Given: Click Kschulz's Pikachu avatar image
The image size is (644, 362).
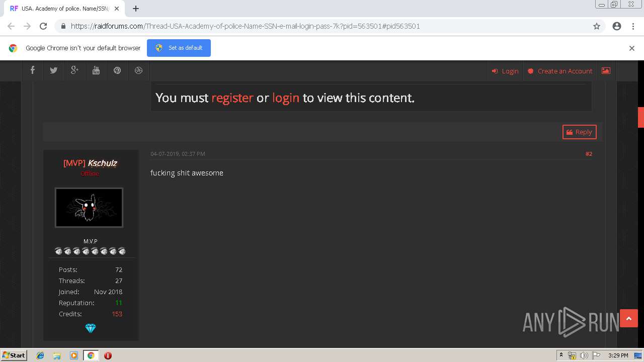Looking at the screenshot, I should [89, 208].
